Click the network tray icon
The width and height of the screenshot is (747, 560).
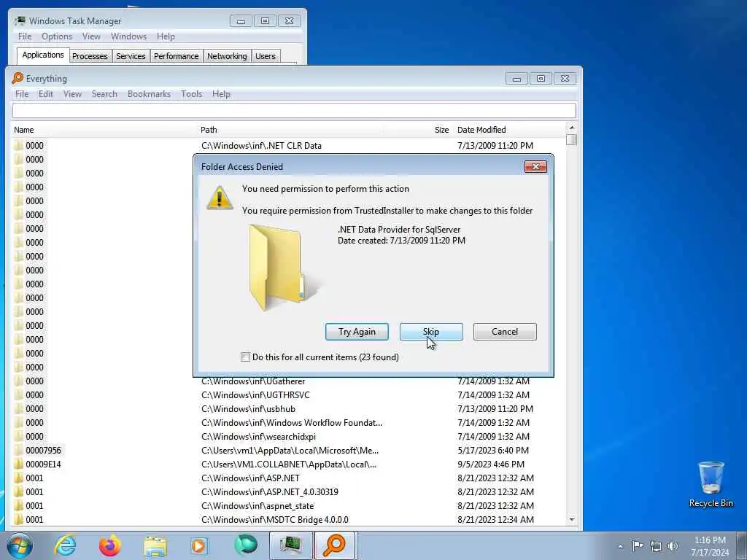coord(656,546)
